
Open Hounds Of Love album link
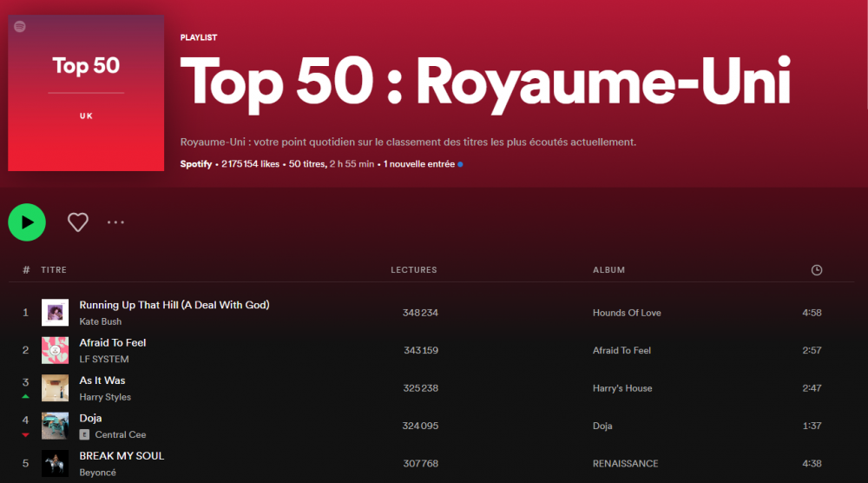tap(627, 313)
